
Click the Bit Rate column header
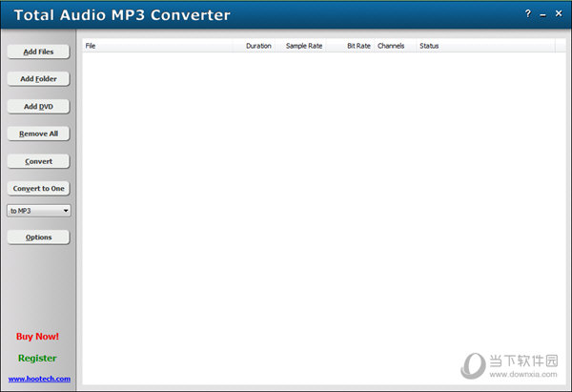tap(350, 46)
